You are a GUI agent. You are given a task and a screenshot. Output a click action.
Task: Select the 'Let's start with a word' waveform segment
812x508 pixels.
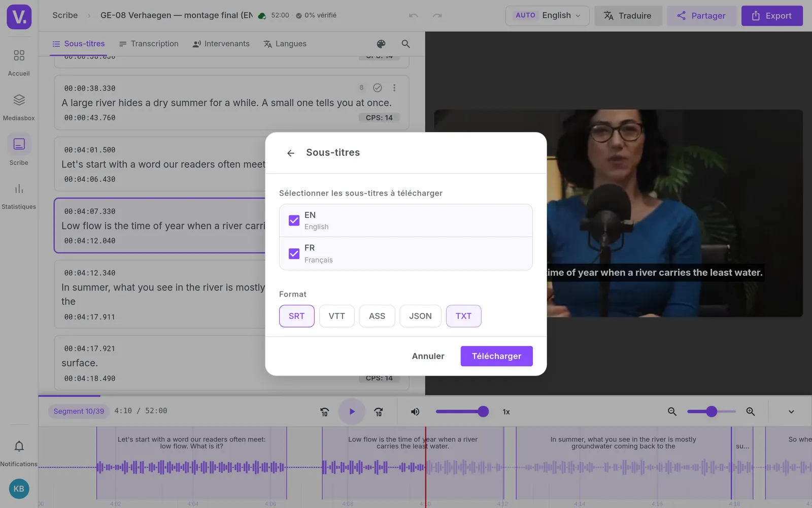(192, 463)
